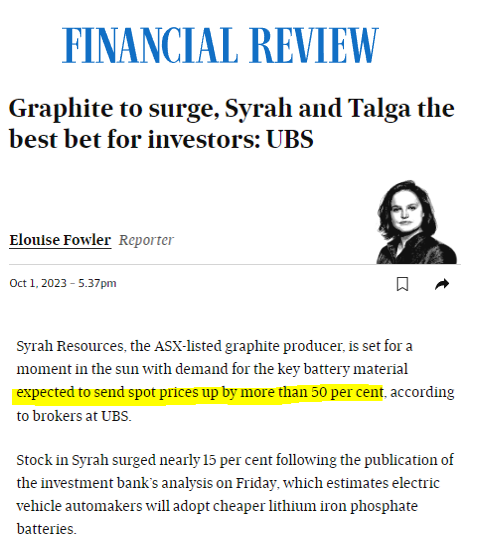Click the word FINANCIAL in masthead
The height and width of the screenshot is (552, 487).
(x=150, y=45)
